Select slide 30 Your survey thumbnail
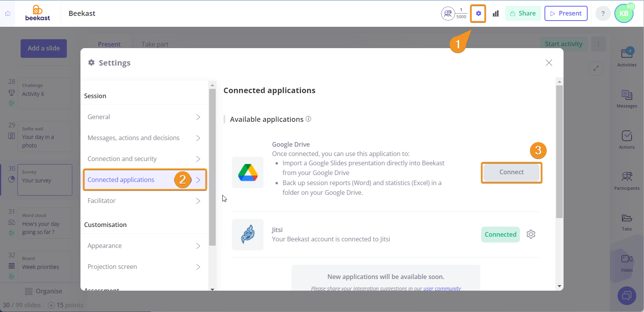Viewport: 644px width, 312px height. click(45, 180)
